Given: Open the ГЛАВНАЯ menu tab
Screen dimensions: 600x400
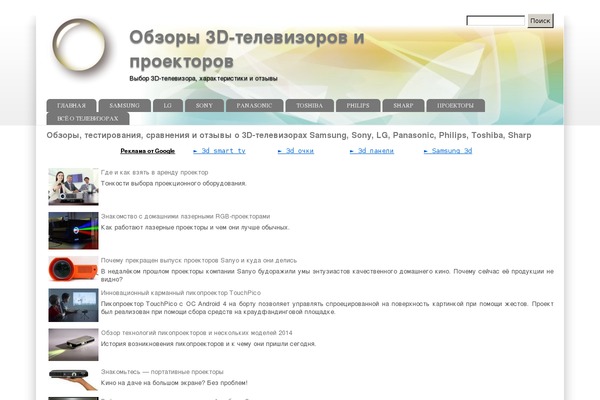Looking at the screenshot, I should click(x=72, y=105).
